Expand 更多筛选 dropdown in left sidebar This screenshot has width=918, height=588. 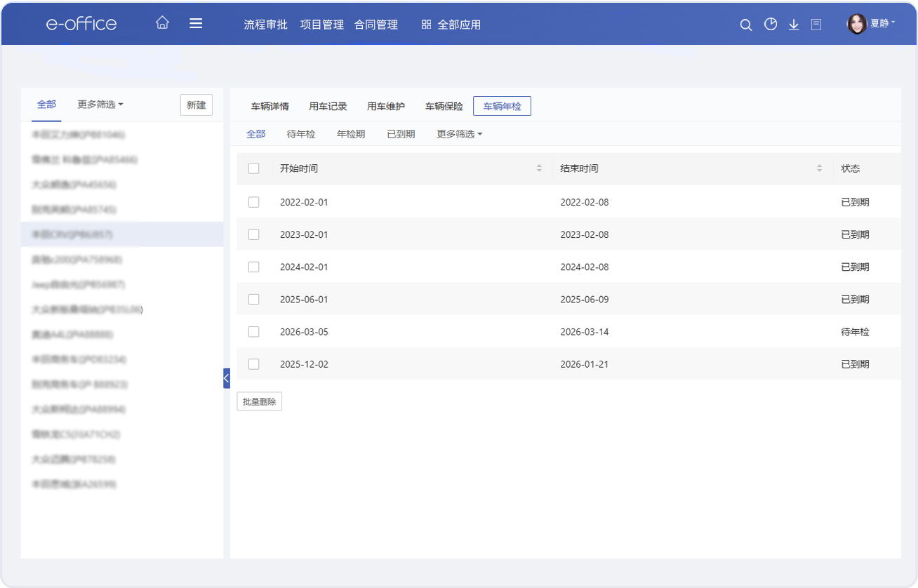[100, 105]
